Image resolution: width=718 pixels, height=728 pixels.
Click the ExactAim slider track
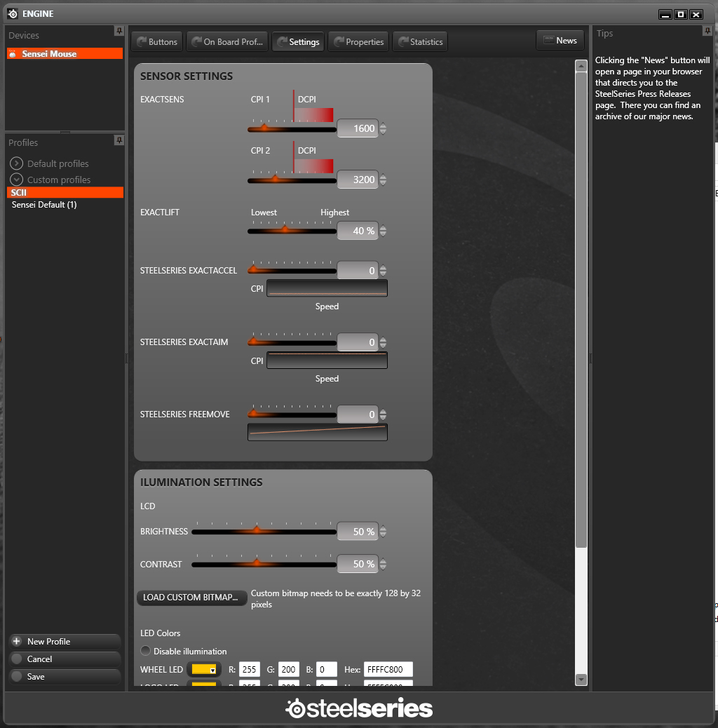coord(292,343)
